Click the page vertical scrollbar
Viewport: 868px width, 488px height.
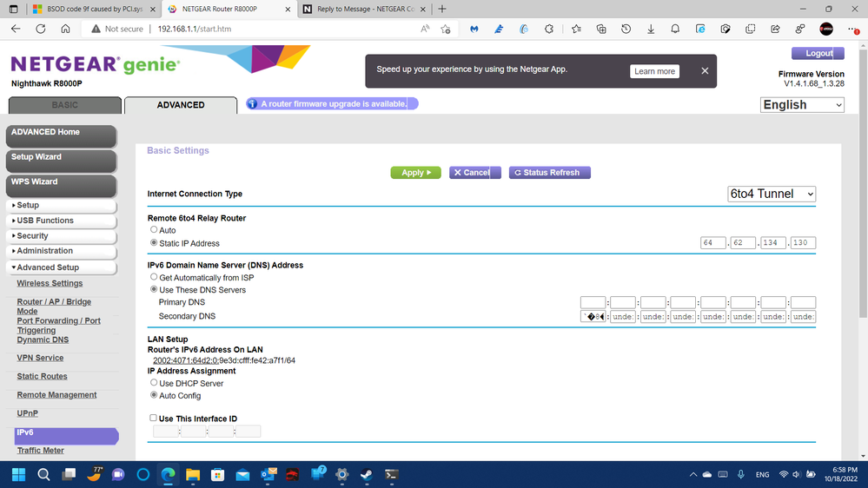coord(863,182)
